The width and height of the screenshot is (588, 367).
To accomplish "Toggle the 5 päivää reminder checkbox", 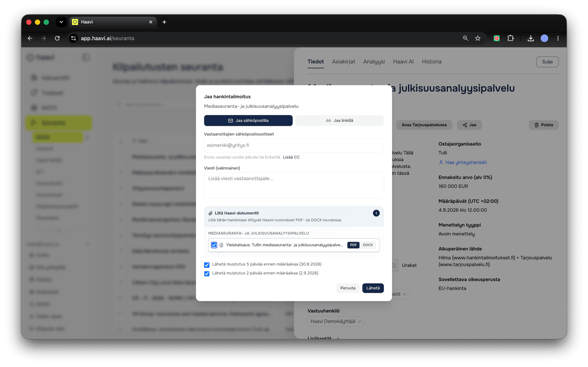I will coord(207,265).
